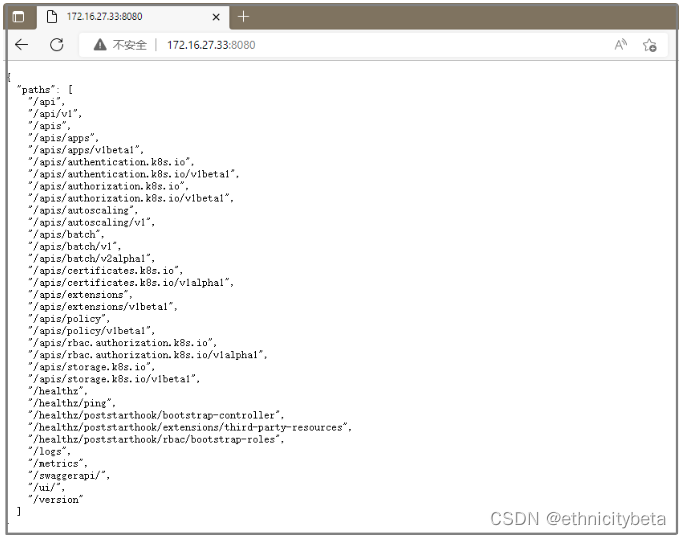Open a new tab with plus
The image size is (681, 538).
244,17
